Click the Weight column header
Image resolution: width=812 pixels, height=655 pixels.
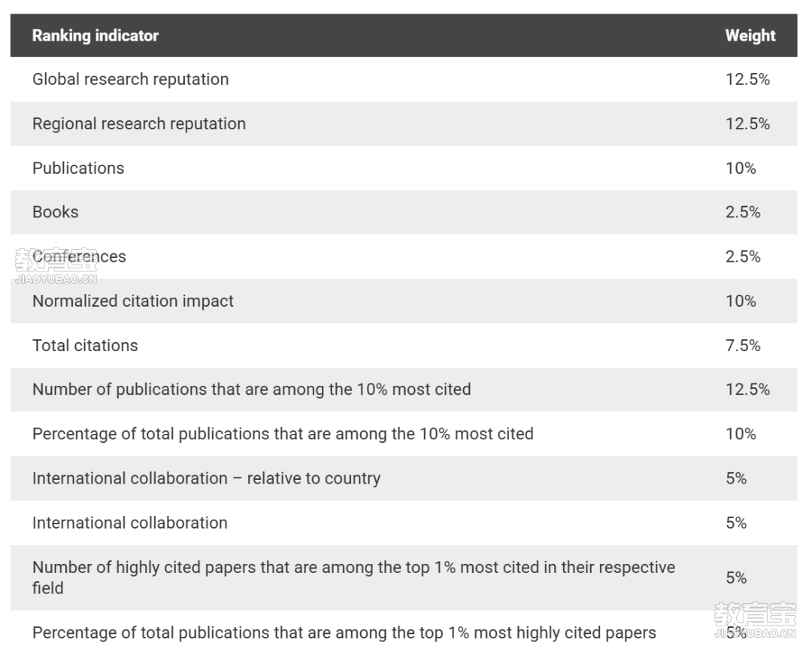(750, 35)
